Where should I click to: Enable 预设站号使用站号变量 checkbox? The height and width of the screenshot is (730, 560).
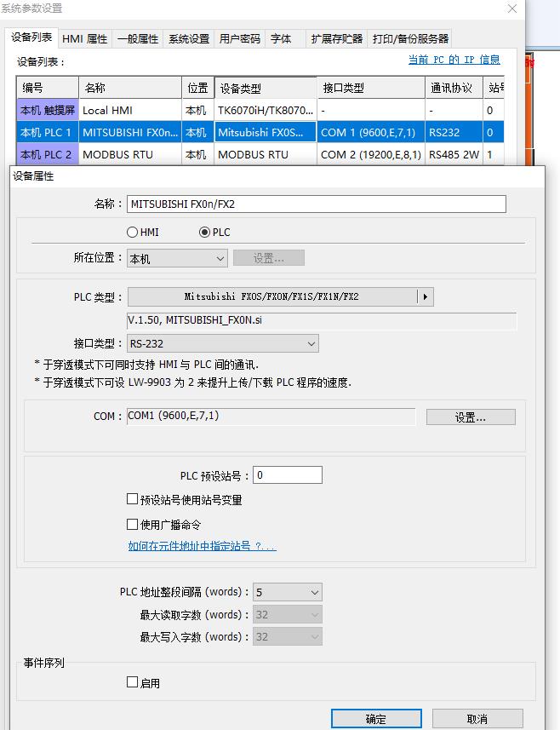tap(133, 500)
